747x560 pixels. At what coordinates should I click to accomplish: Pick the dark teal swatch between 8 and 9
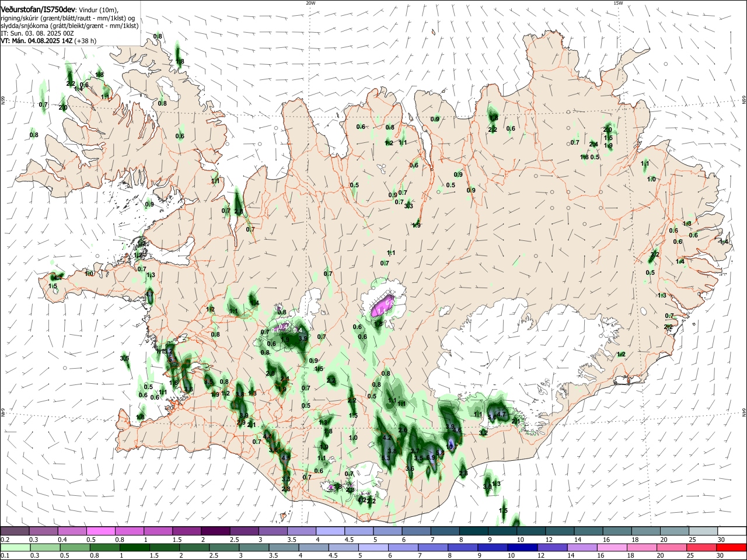pyautogui.click(x=474, y=531)
